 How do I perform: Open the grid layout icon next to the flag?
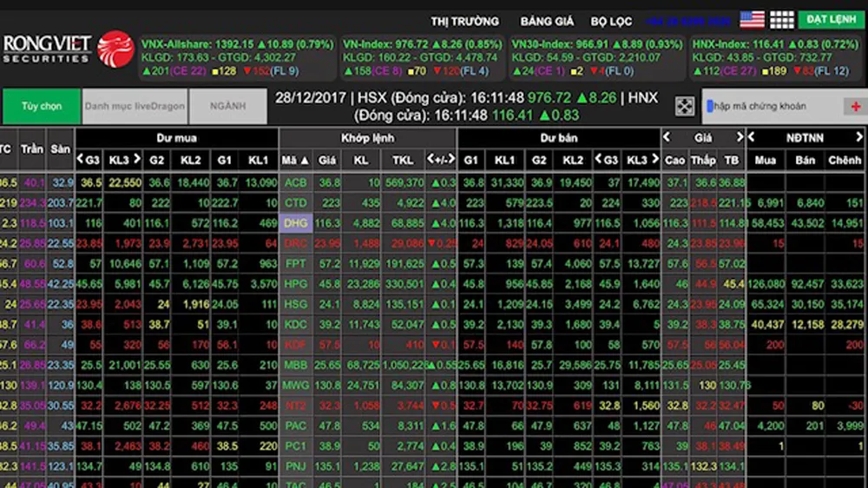[782, 20]
